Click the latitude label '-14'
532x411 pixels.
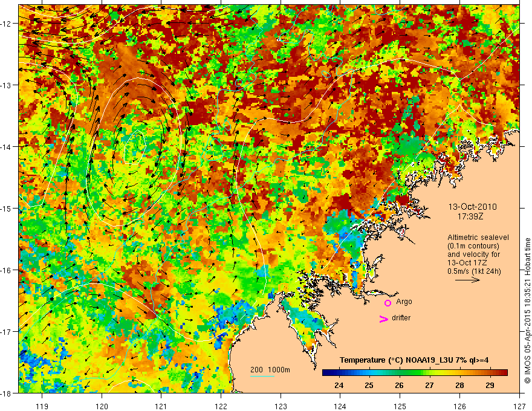point(6,147)
